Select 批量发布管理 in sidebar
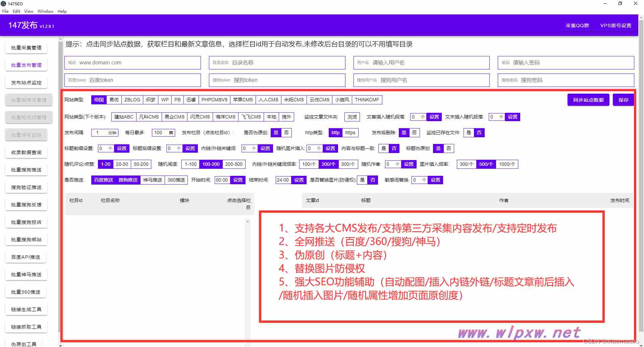 point(26,65)
